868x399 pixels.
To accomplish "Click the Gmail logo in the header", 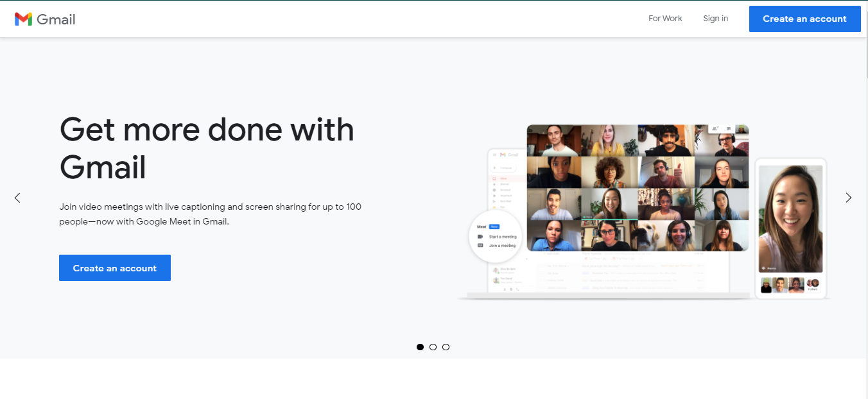I will tap(44, 19).
